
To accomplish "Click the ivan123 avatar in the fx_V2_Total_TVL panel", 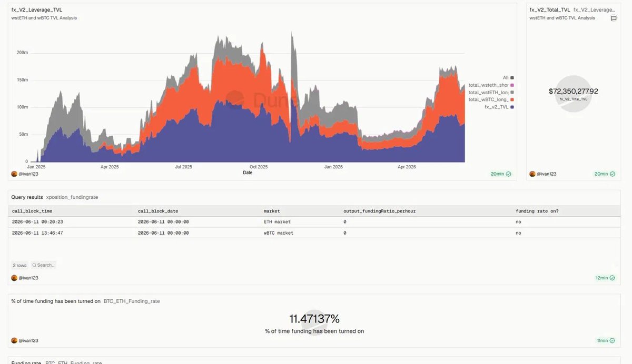I will point(532,174).
